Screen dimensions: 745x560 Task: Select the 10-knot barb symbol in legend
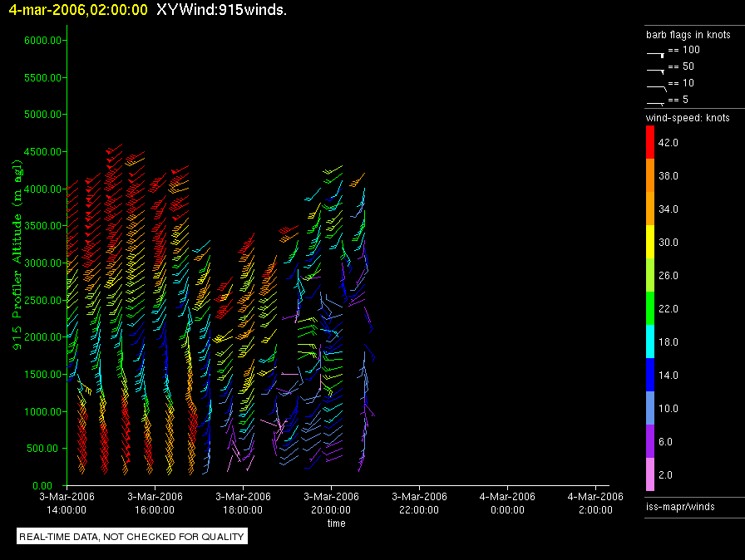[656, 86]
